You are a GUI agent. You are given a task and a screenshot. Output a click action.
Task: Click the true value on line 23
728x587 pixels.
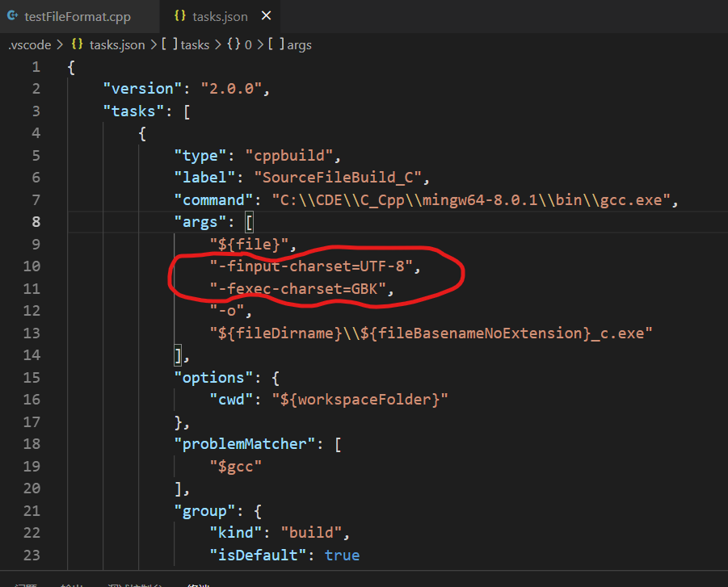click(342, 556)
